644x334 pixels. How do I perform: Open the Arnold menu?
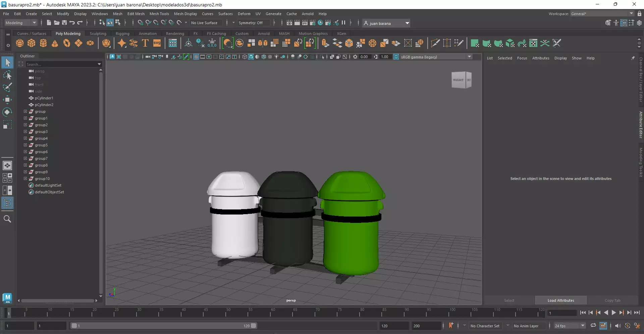[x=308, y=14]
